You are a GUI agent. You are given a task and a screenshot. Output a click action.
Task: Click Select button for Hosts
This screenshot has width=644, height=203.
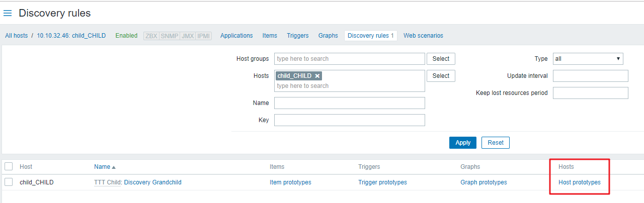pyautogui.click(x=441, y=75)
